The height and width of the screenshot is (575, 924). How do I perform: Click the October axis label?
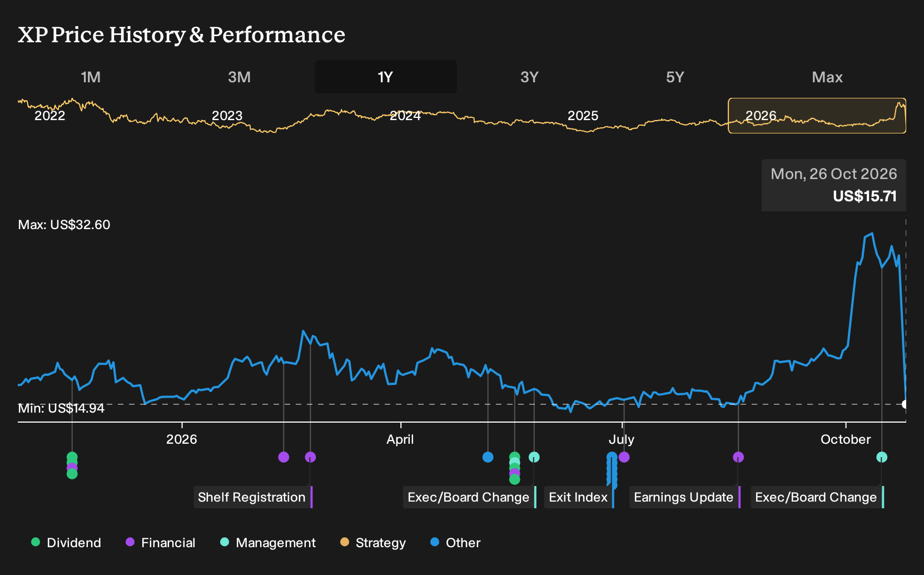coord(846,439)
